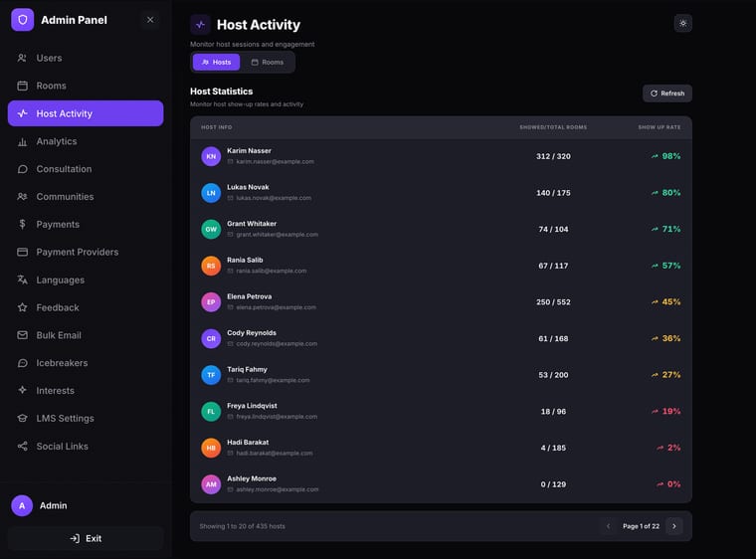
Task: Click the name Grant Whitaker
Action: pyautogui.click(x=252, y=224)
